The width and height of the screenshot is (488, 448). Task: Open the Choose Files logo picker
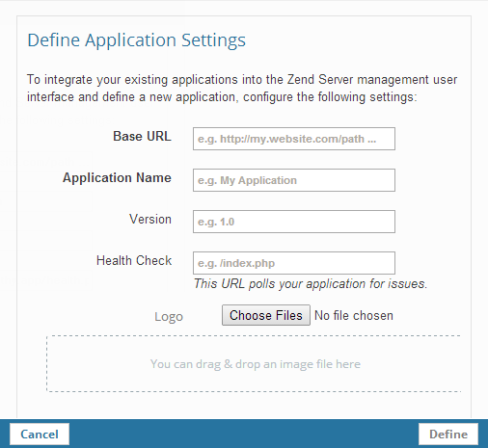pos(266,315)
